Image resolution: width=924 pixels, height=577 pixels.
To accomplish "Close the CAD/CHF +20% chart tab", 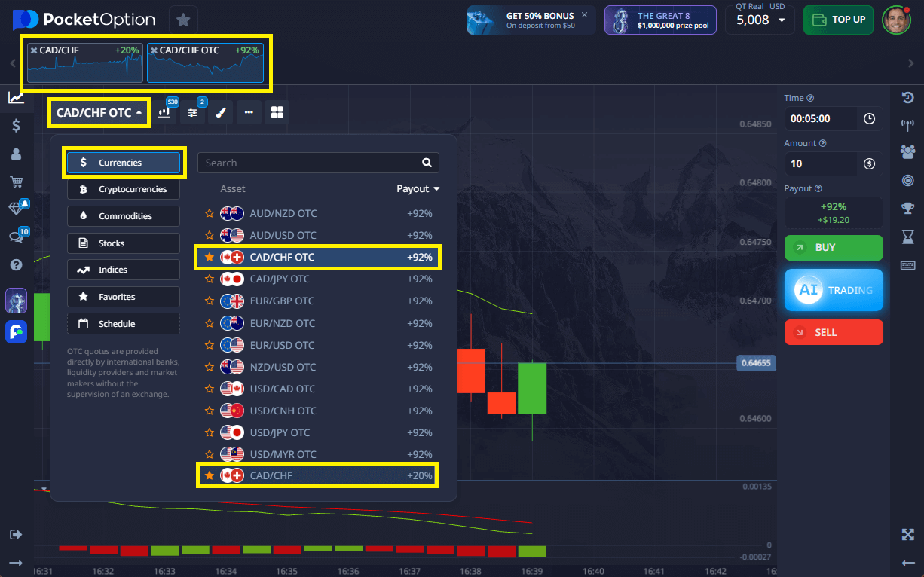I will [34, 50].
